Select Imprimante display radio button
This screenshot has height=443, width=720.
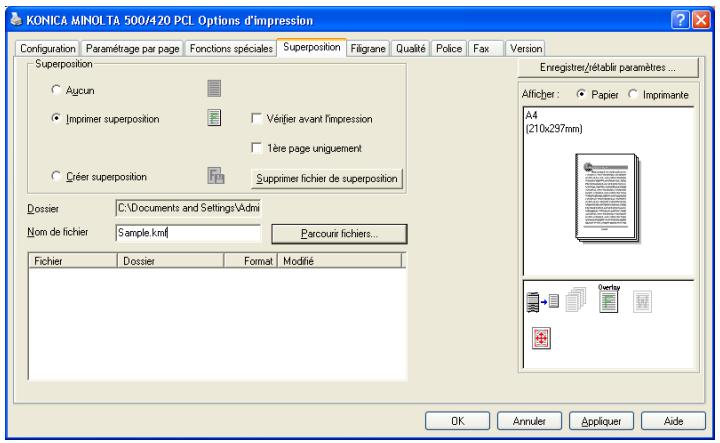click(x=633, y=94)
